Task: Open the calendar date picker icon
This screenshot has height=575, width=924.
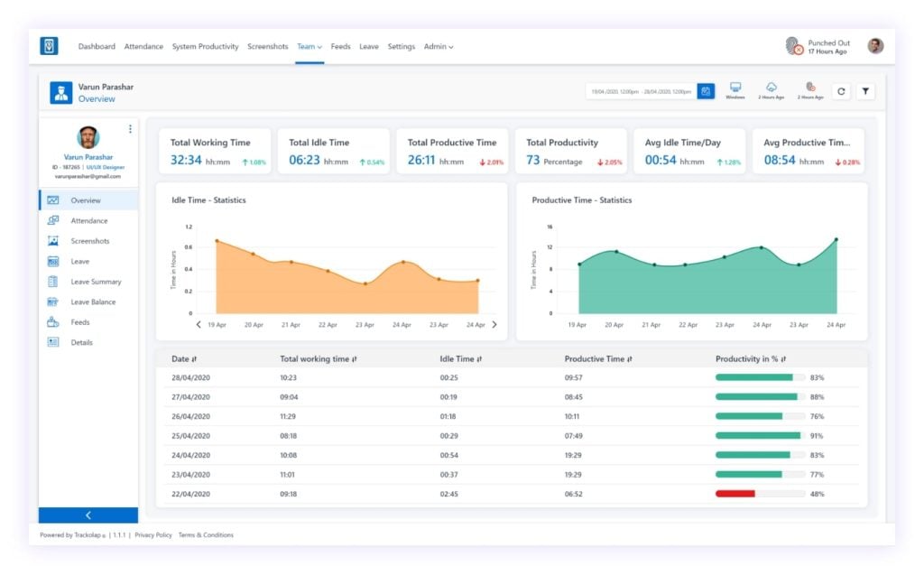Action: (706, 91)
